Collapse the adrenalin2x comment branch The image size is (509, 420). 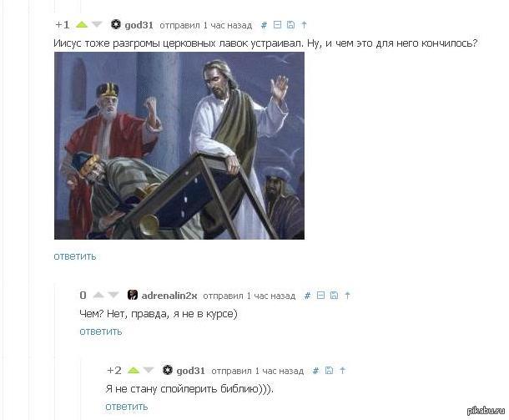[320, 296]
